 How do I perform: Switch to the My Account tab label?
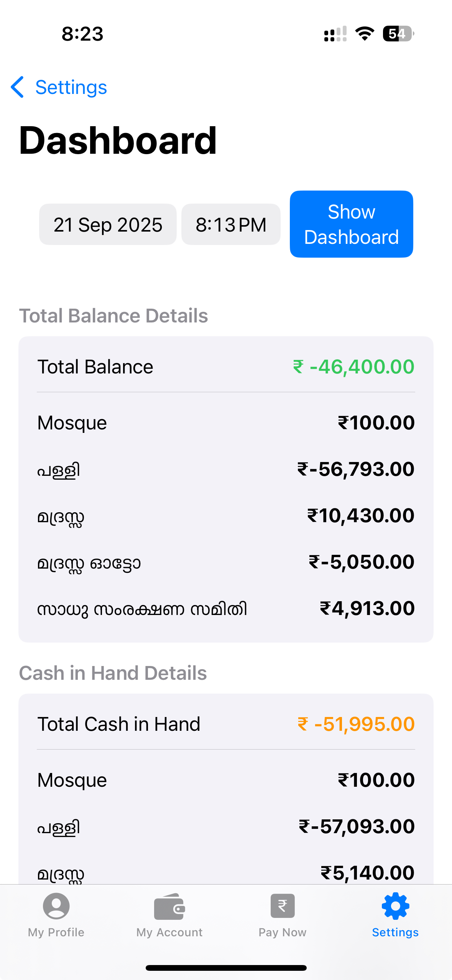169,932
